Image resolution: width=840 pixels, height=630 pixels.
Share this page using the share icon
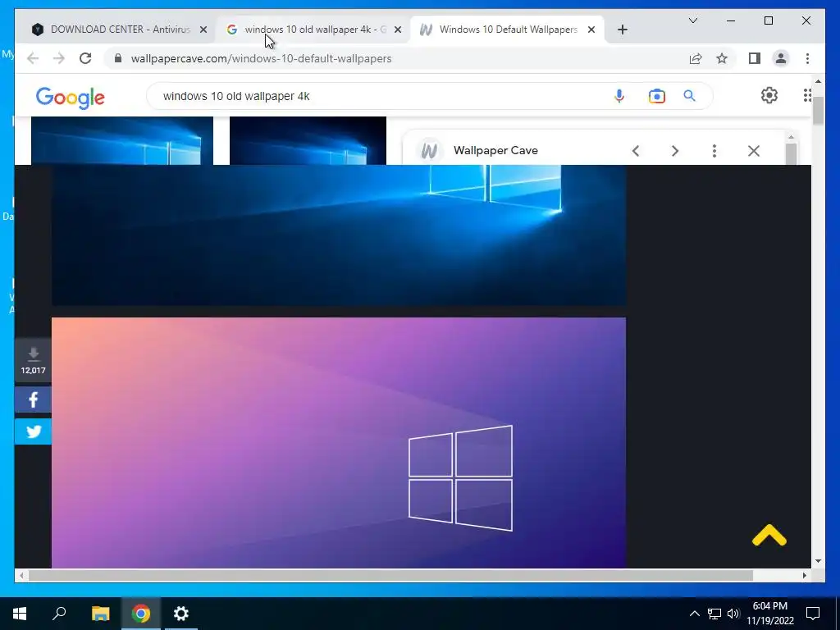(696, 58)
